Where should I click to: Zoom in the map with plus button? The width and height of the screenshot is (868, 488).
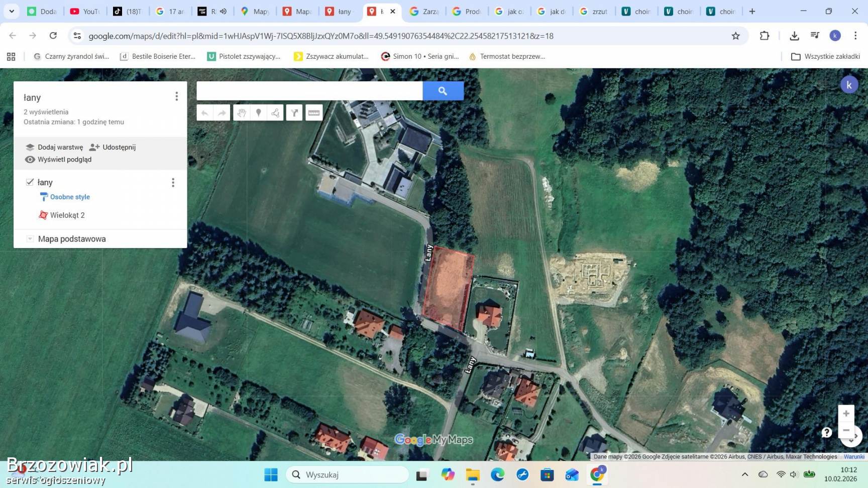846,414
